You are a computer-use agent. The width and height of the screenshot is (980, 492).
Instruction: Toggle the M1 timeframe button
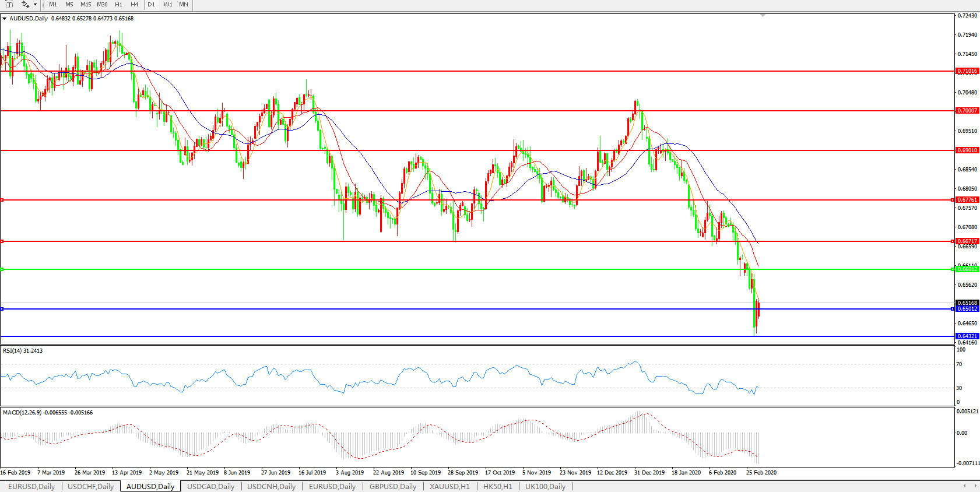point(53,5)
